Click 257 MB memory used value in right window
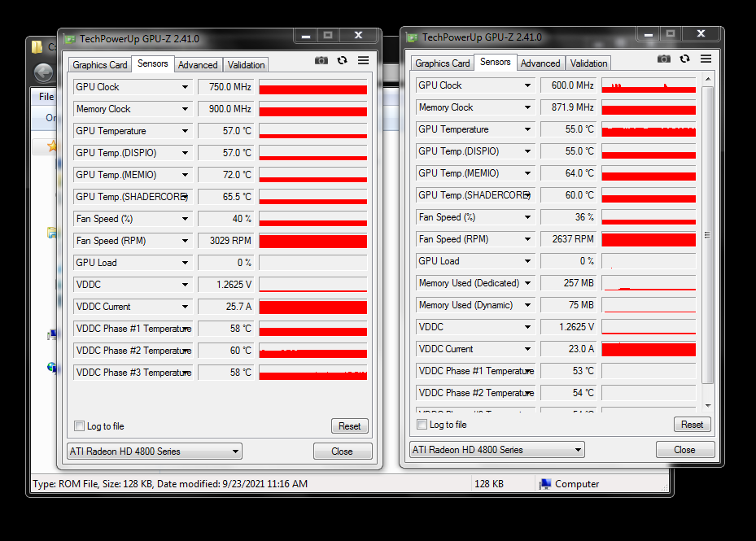The height and width of the screenshot is (541, 756). [x=569, y=283]
